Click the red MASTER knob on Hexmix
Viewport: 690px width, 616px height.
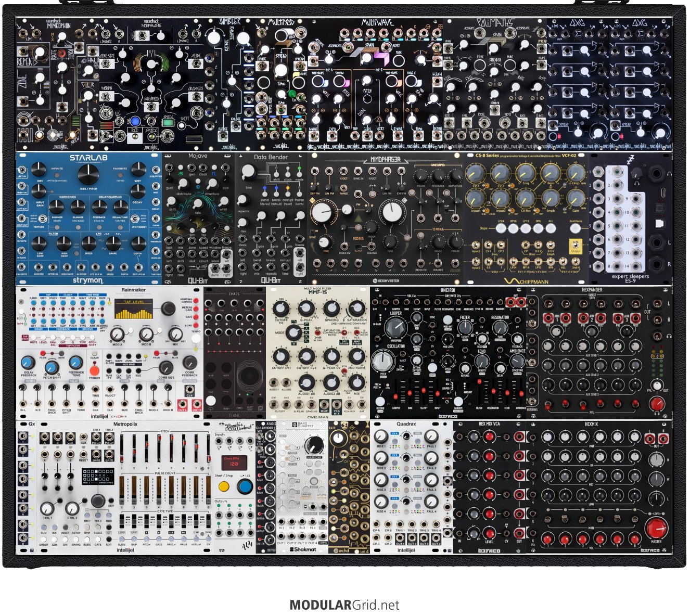point(656,529)
